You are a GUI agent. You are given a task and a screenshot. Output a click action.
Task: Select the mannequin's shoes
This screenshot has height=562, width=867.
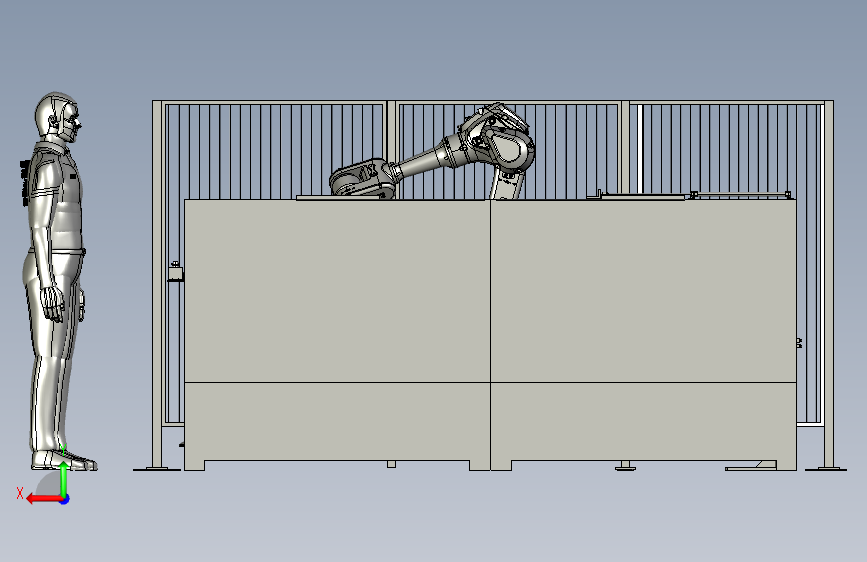(64, 461)
